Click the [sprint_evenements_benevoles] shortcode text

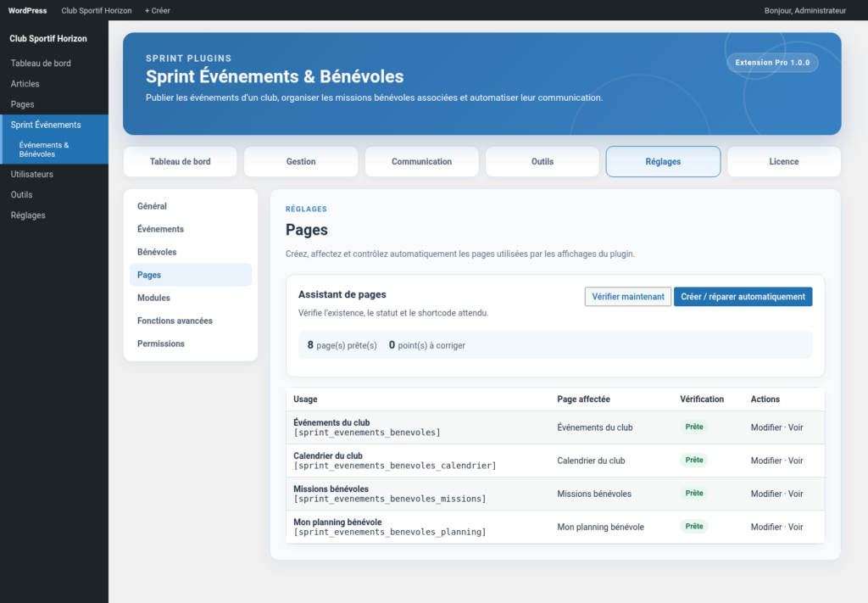(x=367, y=433)
